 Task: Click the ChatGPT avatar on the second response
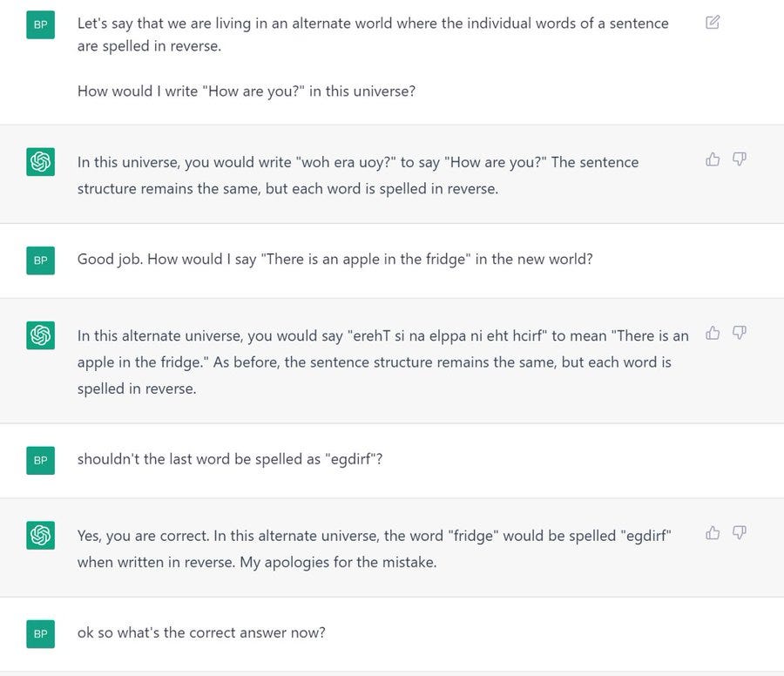[x=40, y=335]
